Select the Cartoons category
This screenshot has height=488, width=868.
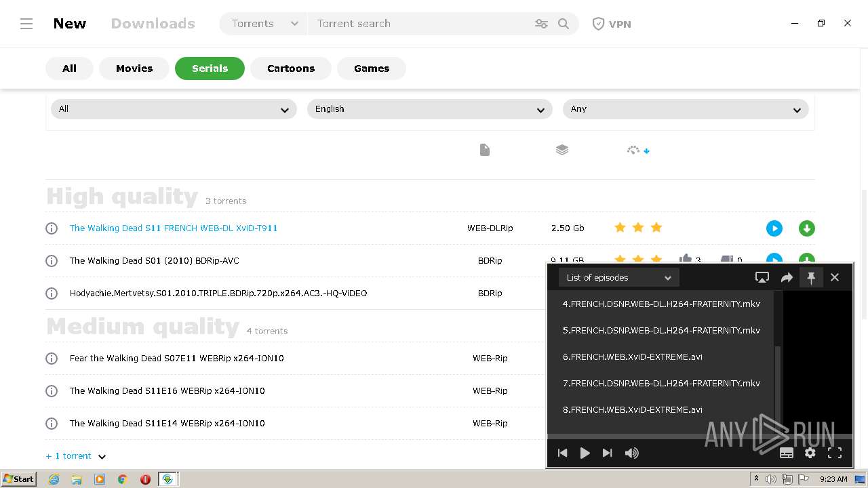coord(291,68)
